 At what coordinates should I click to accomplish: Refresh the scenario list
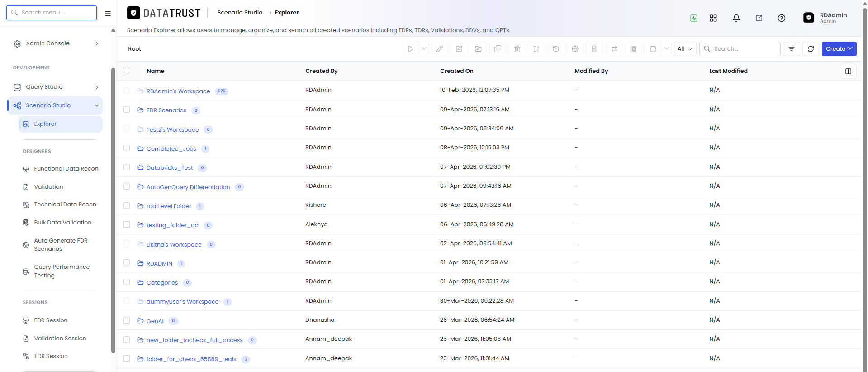(811, 49)
